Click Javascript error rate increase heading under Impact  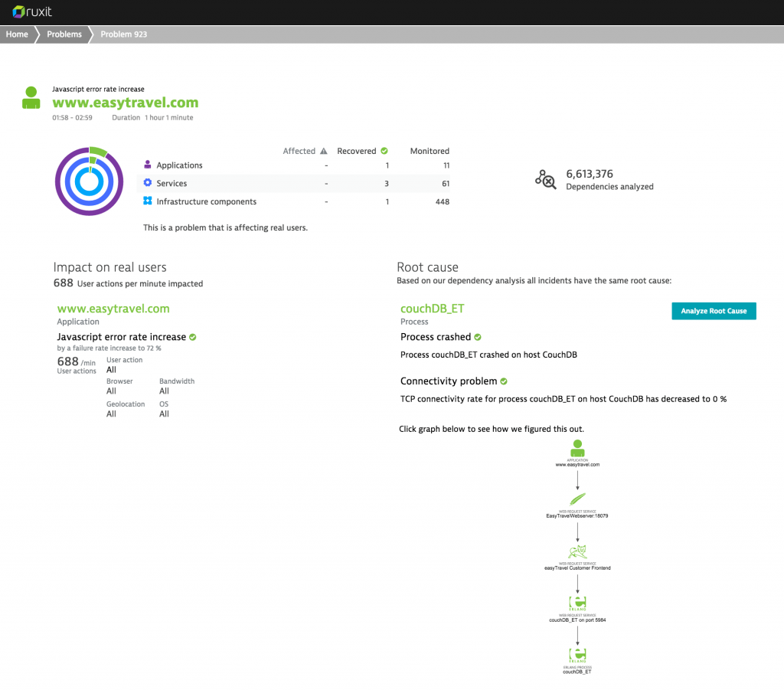(x=121, y=337)
